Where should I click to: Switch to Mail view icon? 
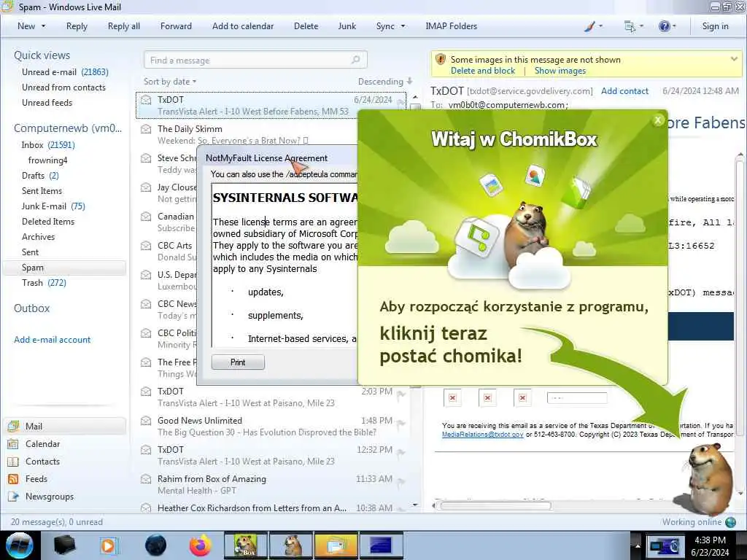point(13,426)
